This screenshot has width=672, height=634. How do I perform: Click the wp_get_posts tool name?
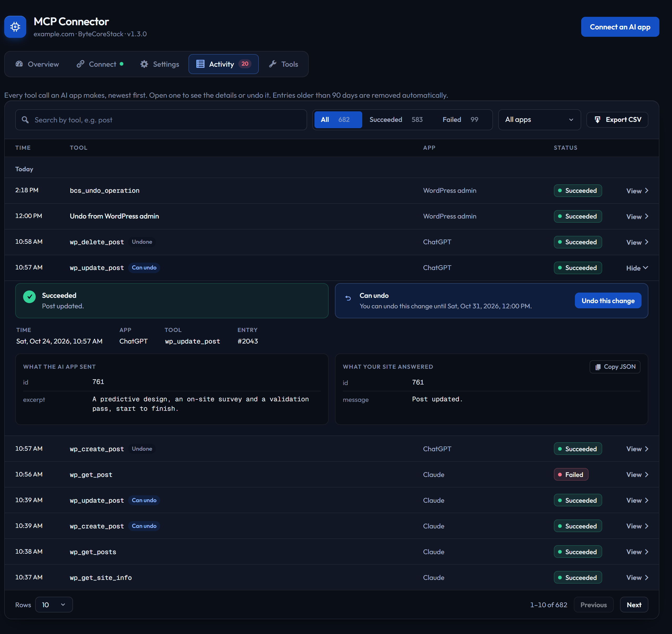pyautogui.click(x=93, y=552)
